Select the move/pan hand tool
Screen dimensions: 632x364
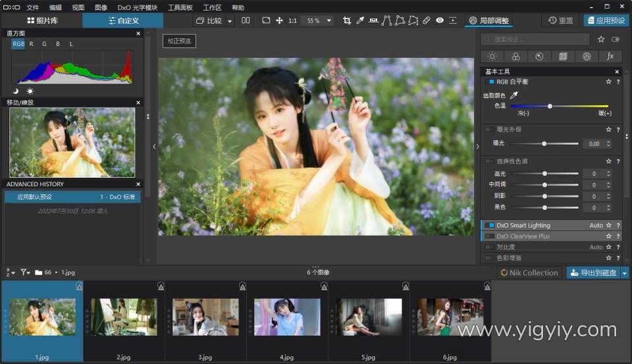point(279,20)
